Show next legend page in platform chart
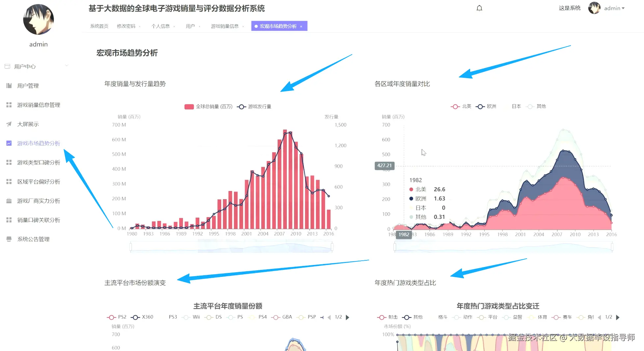This screenshot has width=644, height=351. 348,317
